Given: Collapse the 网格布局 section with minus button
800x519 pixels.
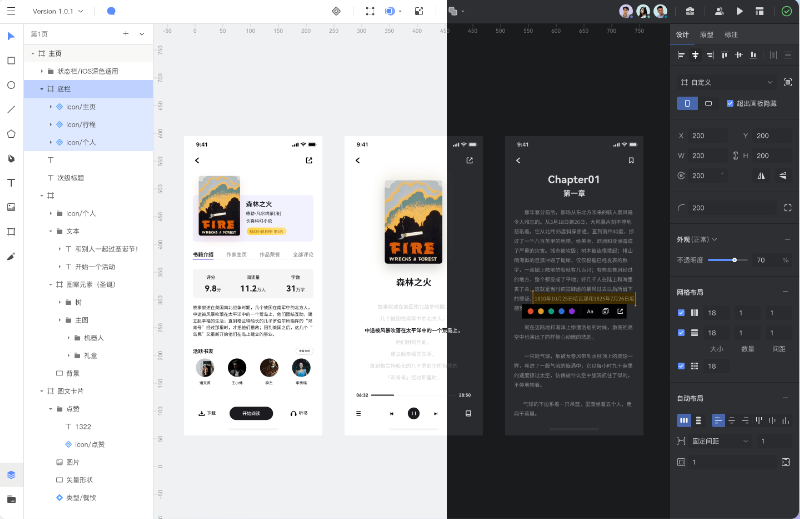Looking at the screenshot, I should [786, 292].
